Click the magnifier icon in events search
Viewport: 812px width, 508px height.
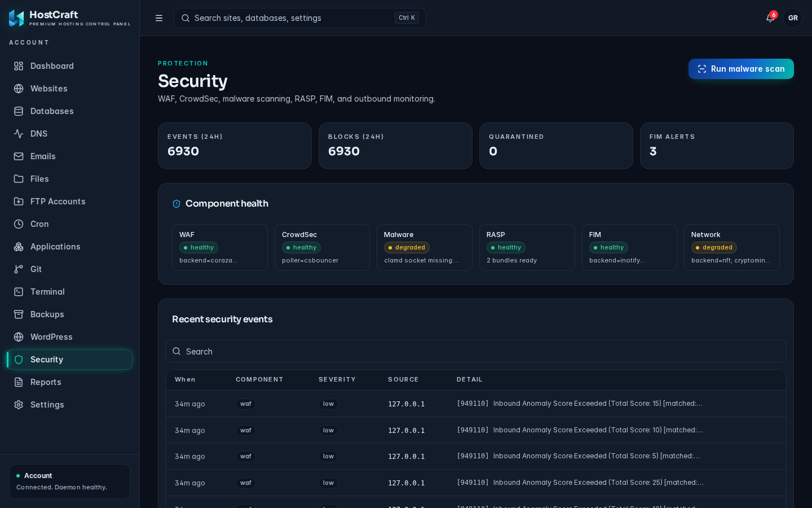click(x=176, y=351)
